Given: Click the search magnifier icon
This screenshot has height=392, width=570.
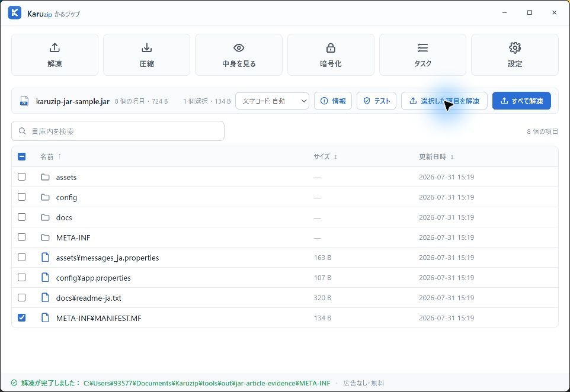Looking at the screenshot, I should (x=22, y=131).
